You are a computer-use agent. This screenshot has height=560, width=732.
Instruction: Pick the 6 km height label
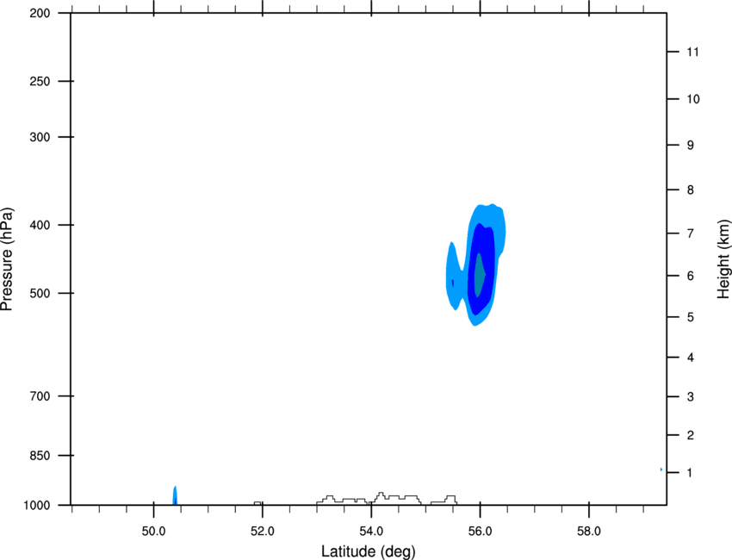coord(691,276)
